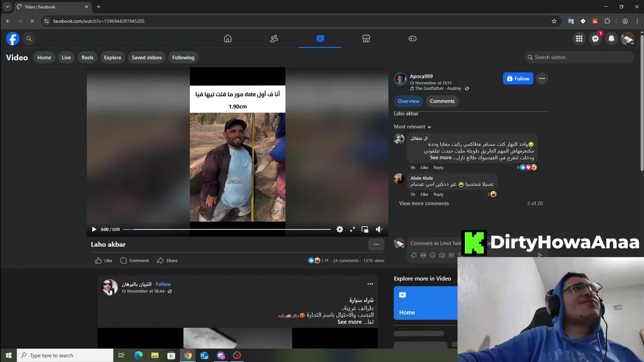Viewport: 644px width, 362px height.
Task: Open the Home video tab chip
Action: 44,57
